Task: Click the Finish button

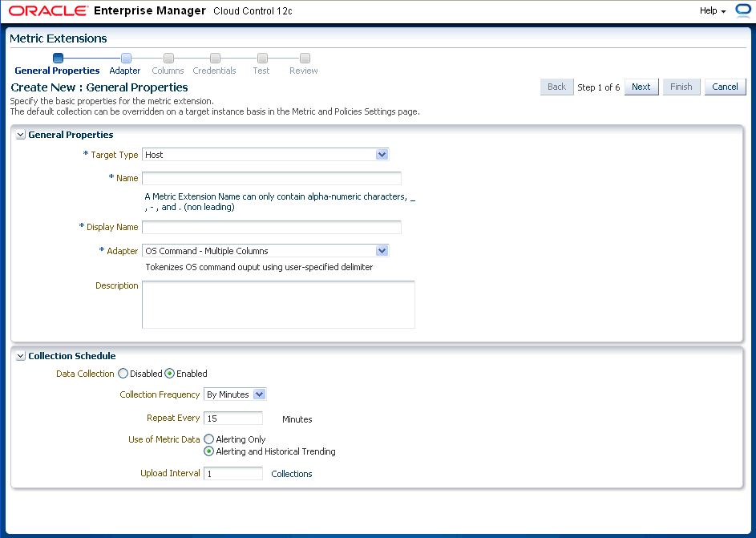Action: point(681,87)
